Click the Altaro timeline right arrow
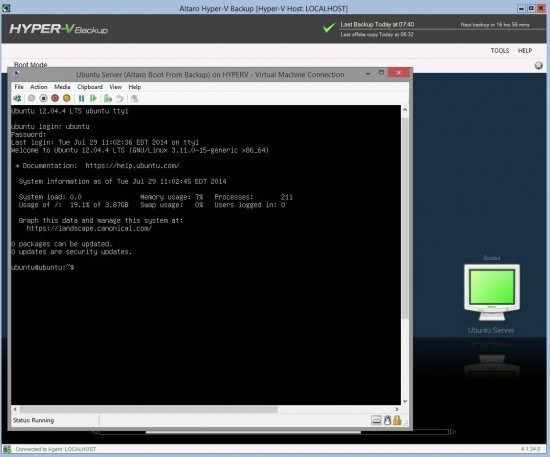The width and height of the screenshot is (550, 457). [452, 432]
